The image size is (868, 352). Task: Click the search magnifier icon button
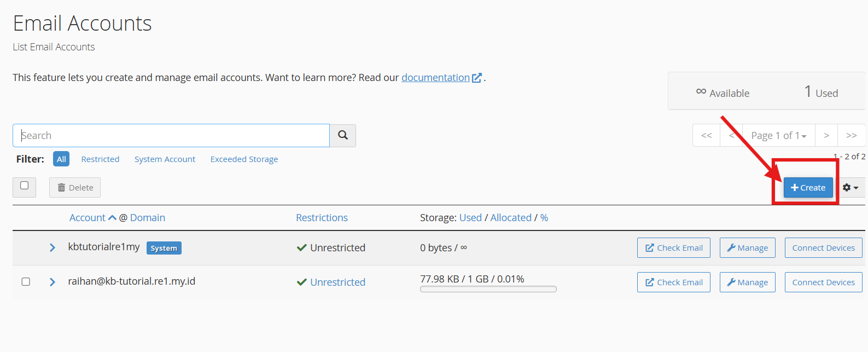(x=343, y=135)
